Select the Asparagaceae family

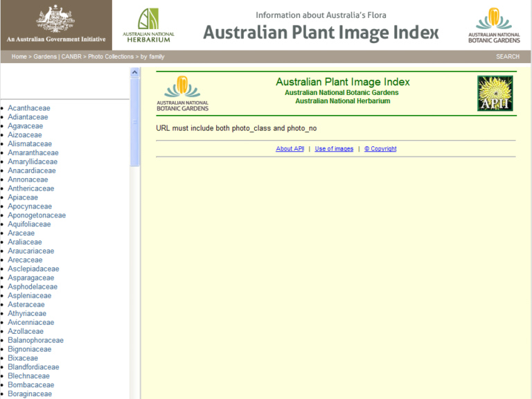31,278
